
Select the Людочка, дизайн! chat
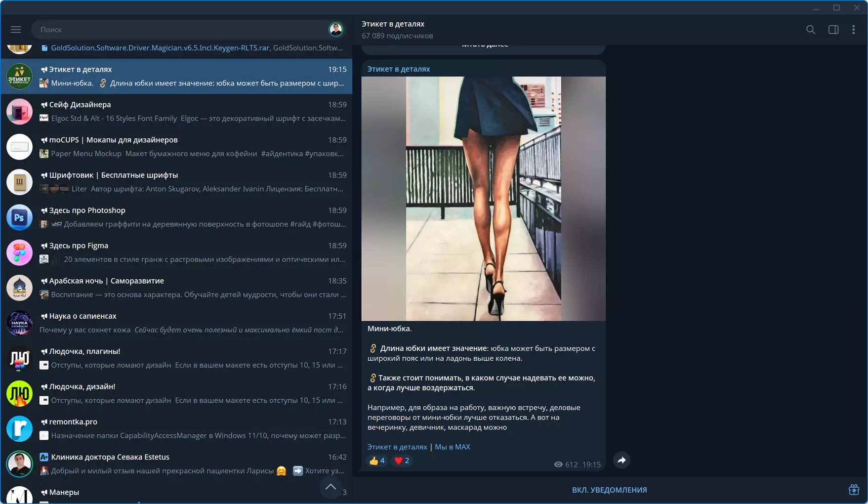pos(176,394)
